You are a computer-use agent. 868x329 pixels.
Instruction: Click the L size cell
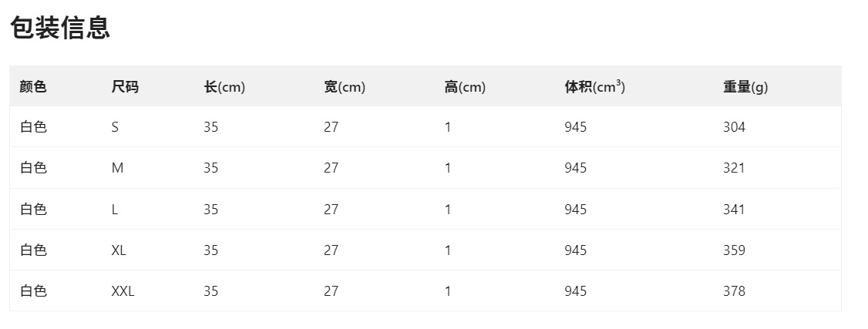[115, 210]
